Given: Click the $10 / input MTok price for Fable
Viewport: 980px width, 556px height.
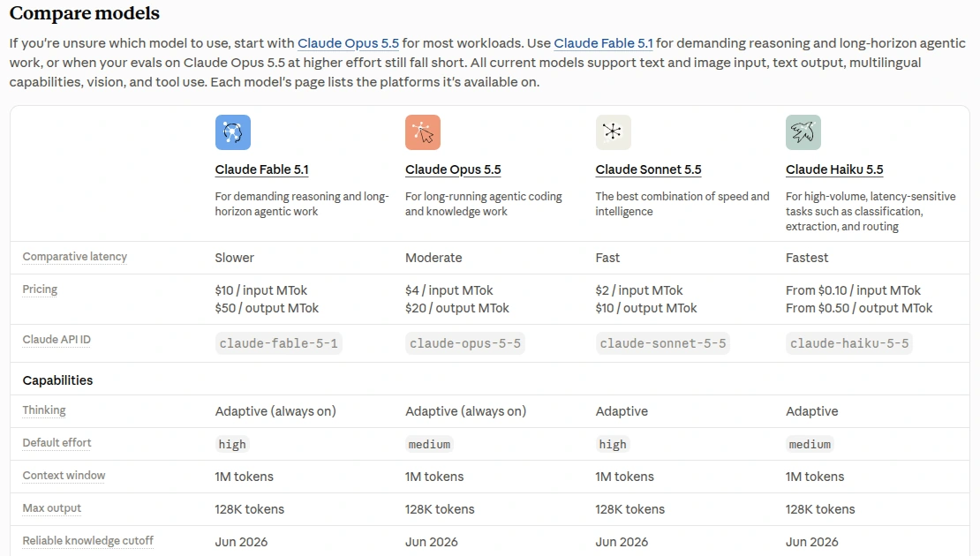Looking at the screenshot, I should pyautogui.click(x=261, y=289).
